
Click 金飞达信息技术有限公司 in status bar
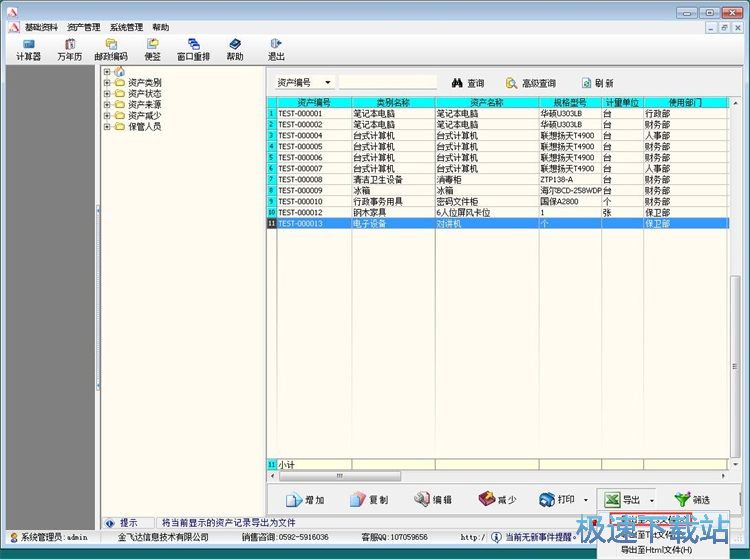click(x=163, y=537)
